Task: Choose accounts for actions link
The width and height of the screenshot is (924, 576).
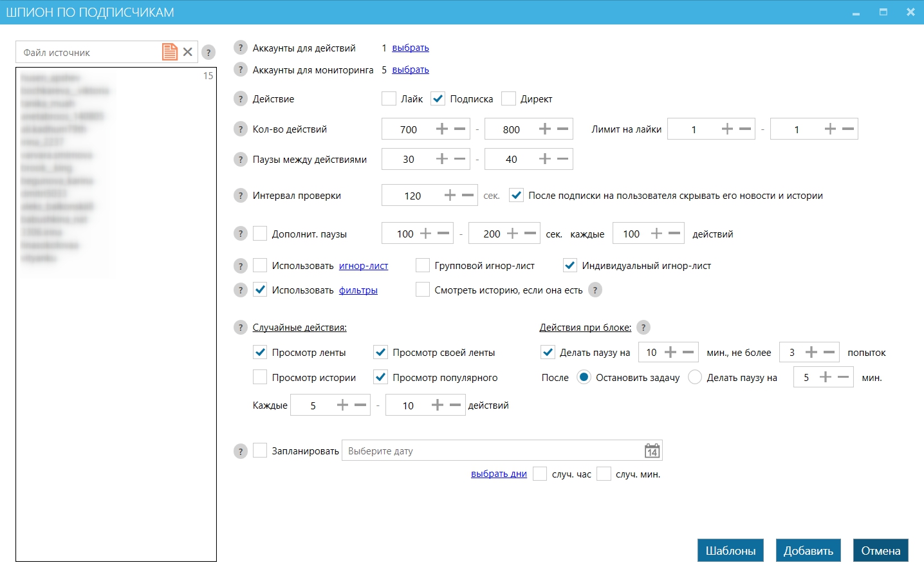Action: point(411,48)
